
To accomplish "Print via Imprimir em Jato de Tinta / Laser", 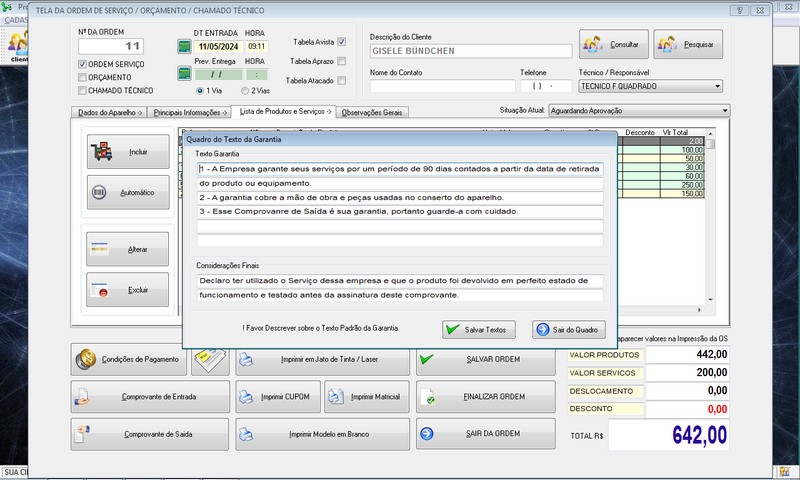I will point(322,360).
